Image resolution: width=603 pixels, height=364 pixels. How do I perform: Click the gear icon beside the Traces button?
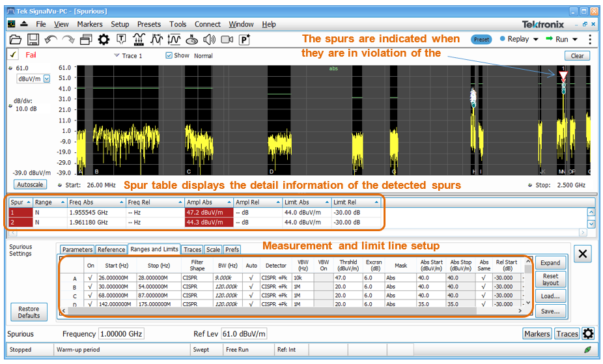pos(588,334)
